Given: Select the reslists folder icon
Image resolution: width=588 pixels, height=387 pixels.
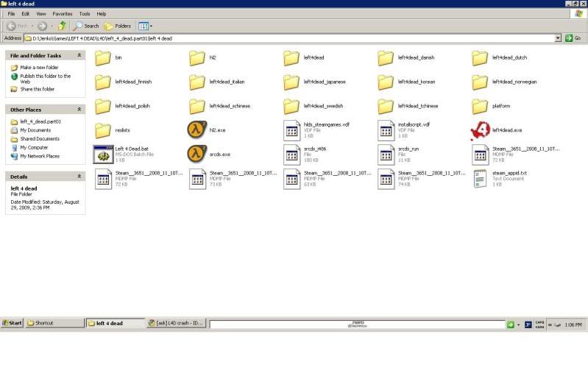Looking at the screenshot, I should [x=103, y=130].
